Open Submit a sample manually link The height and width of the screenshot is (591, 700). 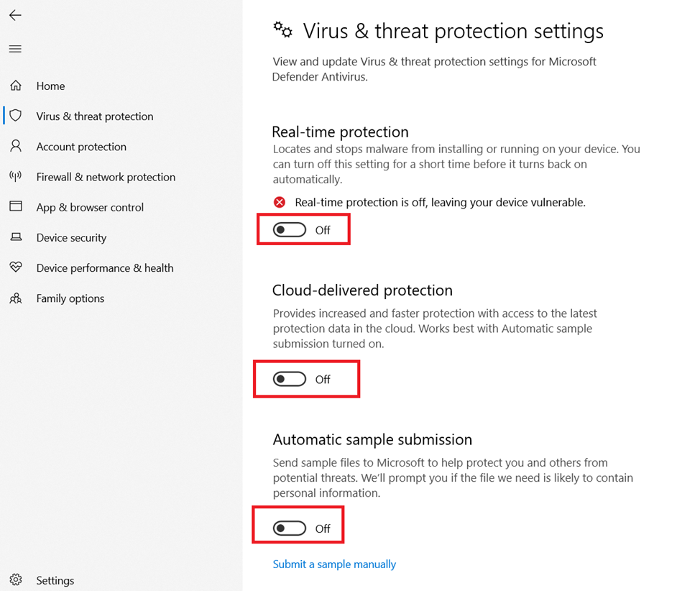pos(334,564)
